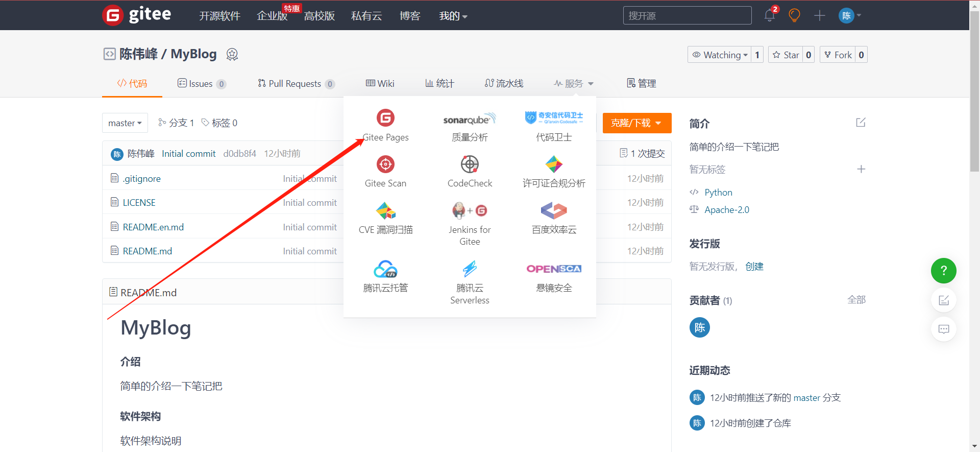Edit the 简介 section pencil icon

click(x=861, y=123)
